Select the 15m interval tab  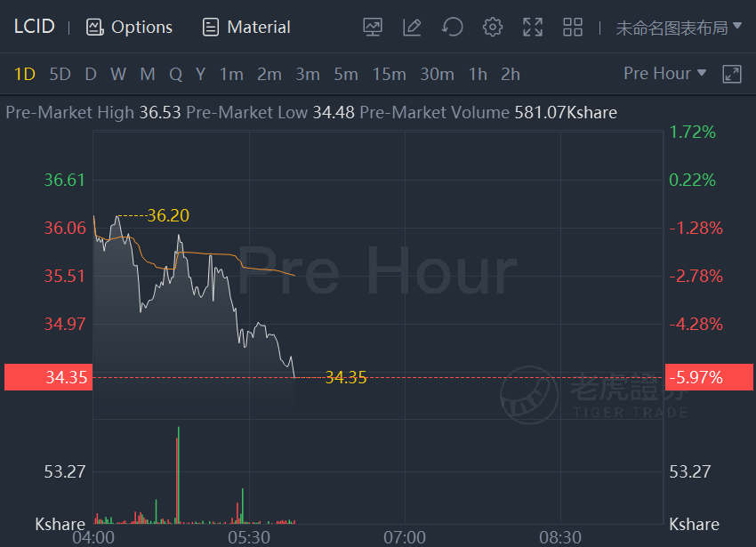(389, 75)
